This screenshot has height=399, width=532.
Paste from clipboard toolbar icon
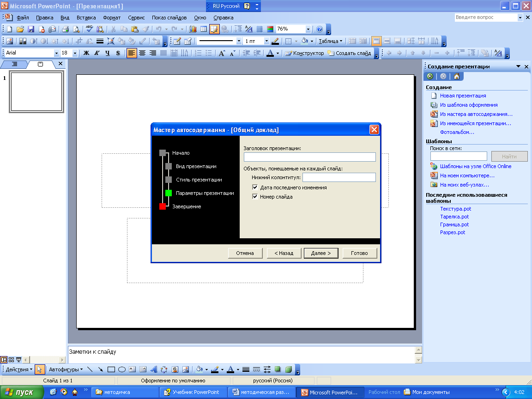tap(135, 29)
